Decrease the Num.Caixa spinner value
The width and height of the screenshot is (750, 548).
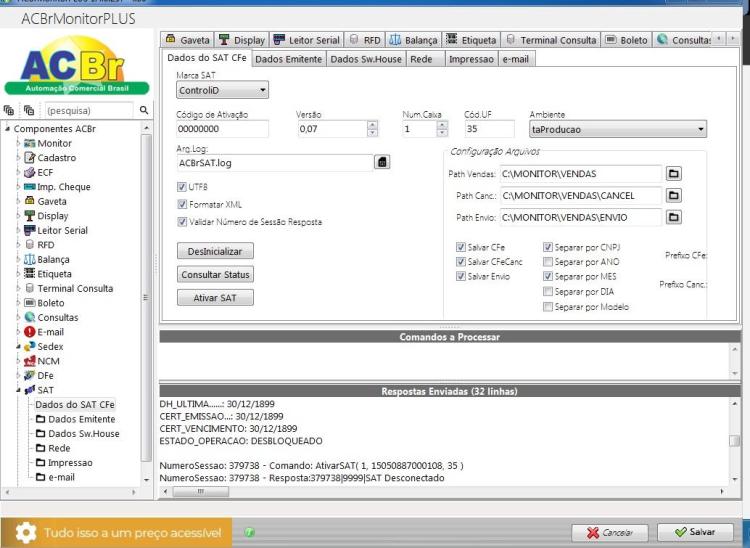click(442, 132)
